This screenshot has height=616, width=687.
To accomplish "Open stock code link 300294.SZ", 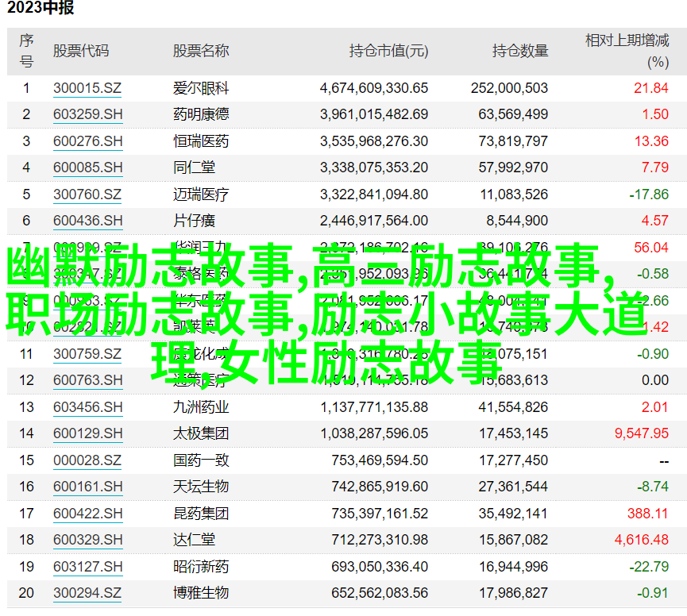I will [x=87, y=593].
